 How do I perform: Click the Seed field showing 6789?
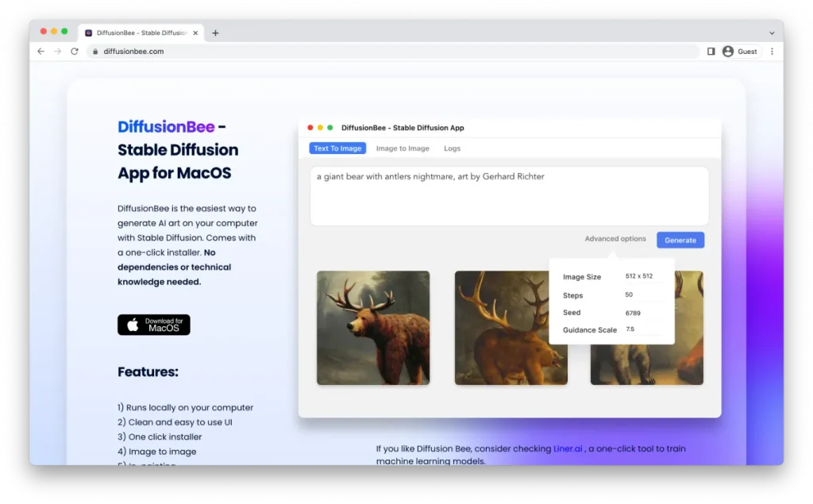pos(634,313)
